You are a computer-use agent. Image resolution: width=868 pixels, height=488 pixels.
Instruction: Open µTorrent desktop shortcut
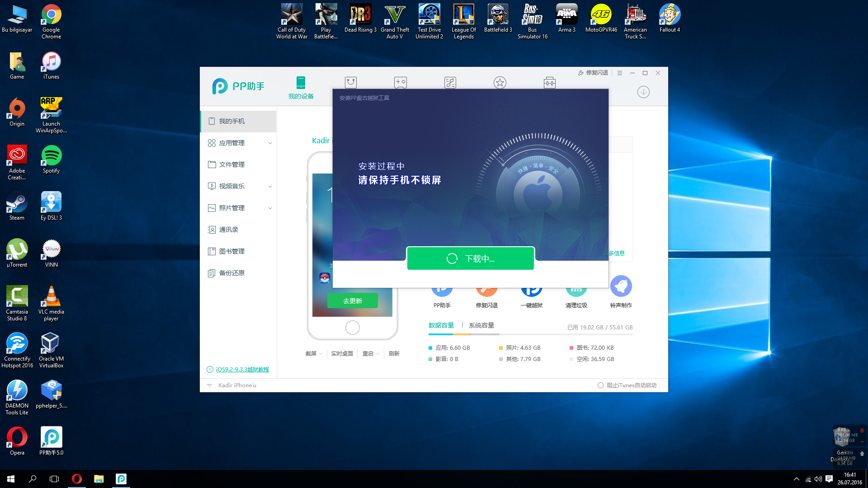point(17,253)
